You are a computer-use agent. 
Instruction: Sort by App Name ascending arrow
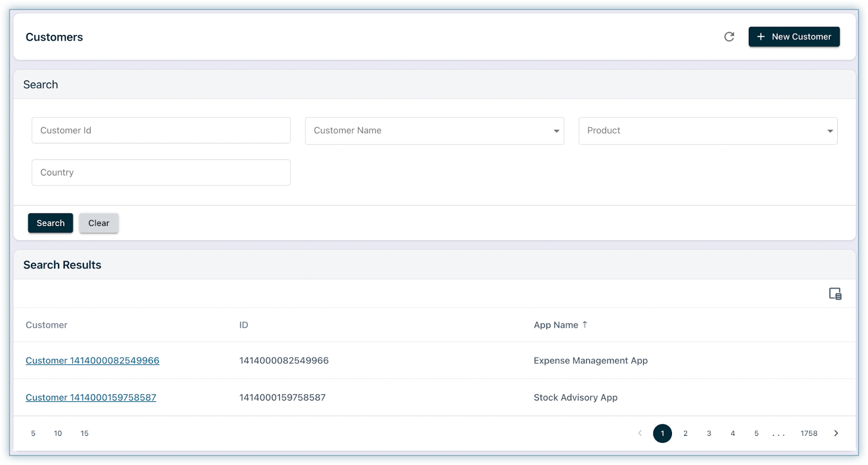[585, 325]
